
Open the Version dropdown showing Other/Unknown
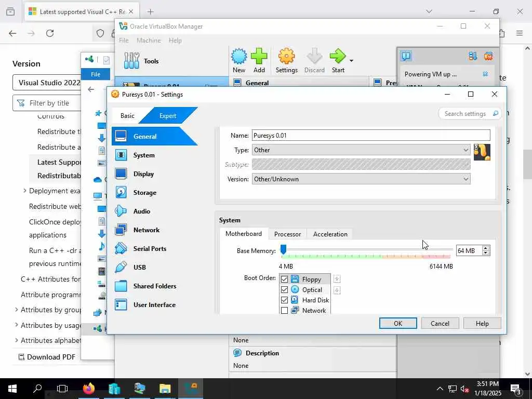[361, 179]
